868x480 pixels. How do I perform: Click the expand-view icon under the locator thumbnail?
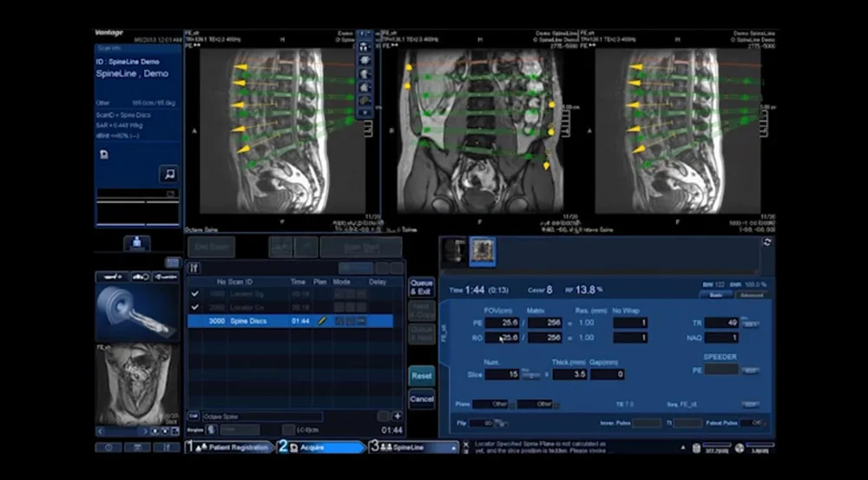(x=174, y=431)
